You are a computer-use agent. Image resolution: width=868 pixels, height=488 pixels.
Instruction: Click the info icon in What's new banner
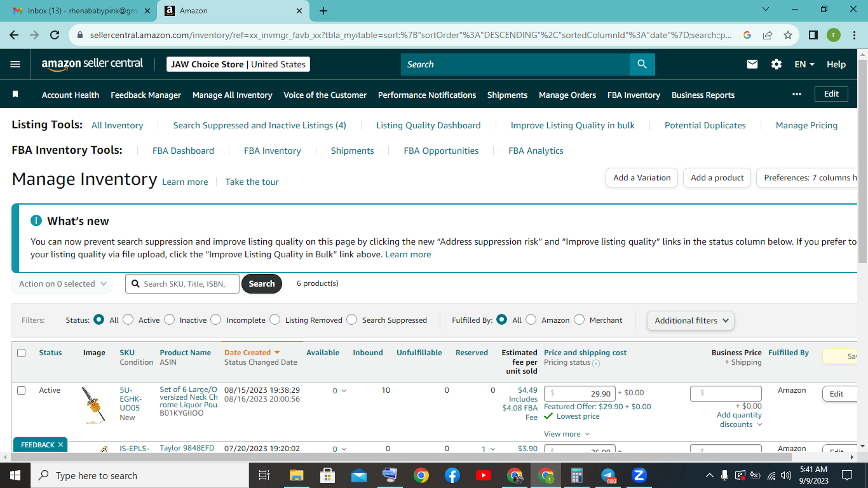tap(36, 220)
